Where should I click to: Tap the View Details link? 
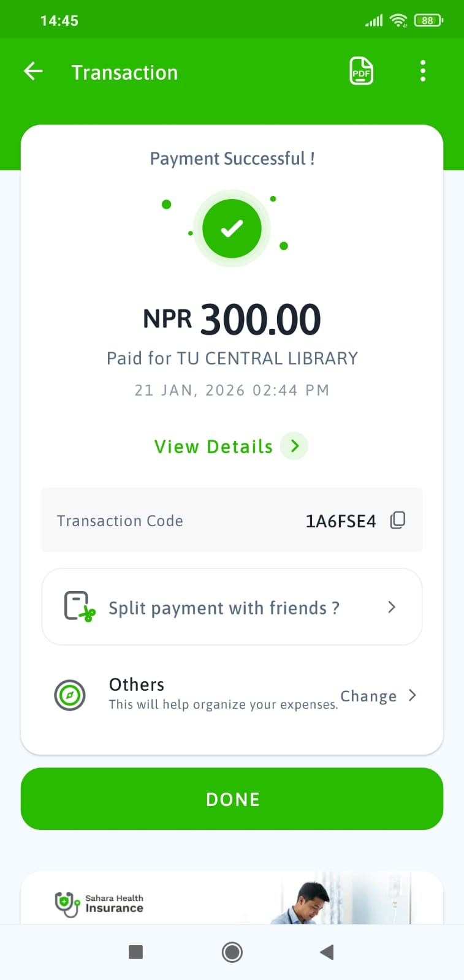[213, 447]
